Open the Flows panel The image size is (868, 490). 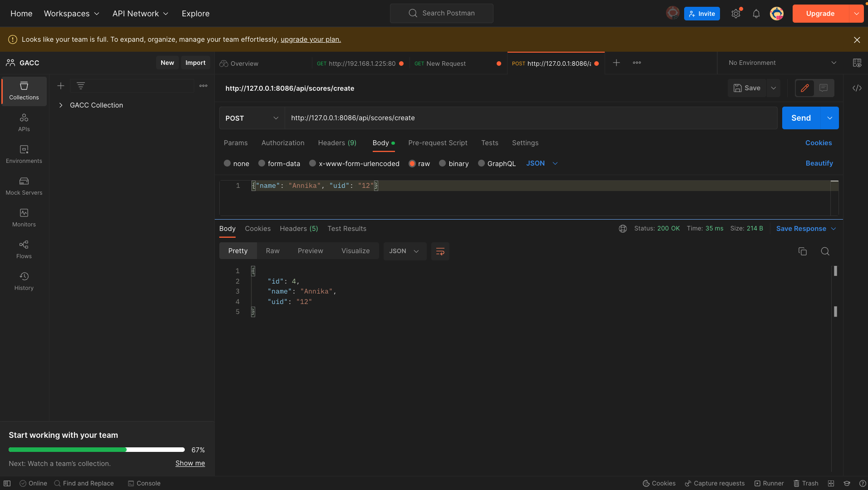24,249
